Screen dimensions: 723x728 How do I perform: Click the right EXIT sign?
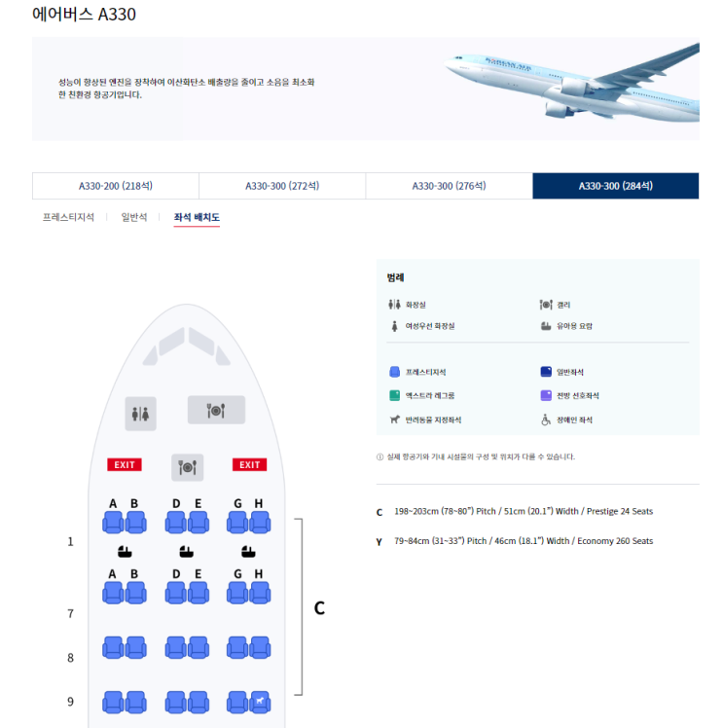pyautogui.click(x=250, y=465)
